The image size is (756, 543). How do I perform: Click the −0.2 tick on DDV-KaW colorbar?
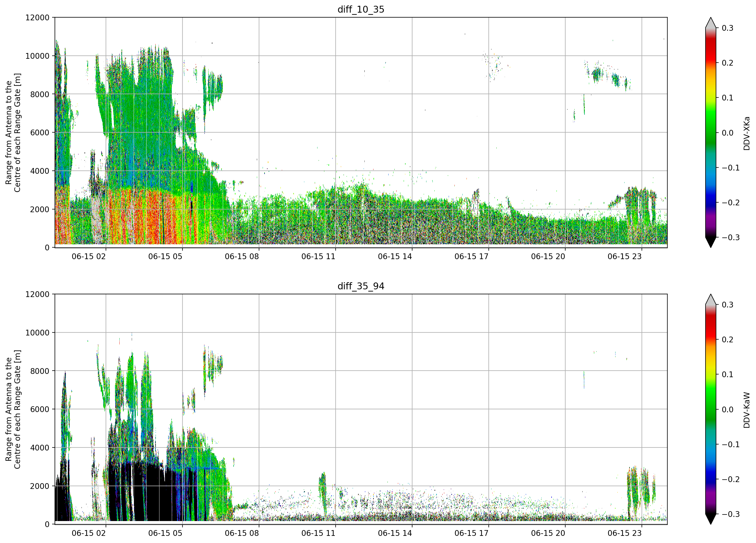[731, 479]
